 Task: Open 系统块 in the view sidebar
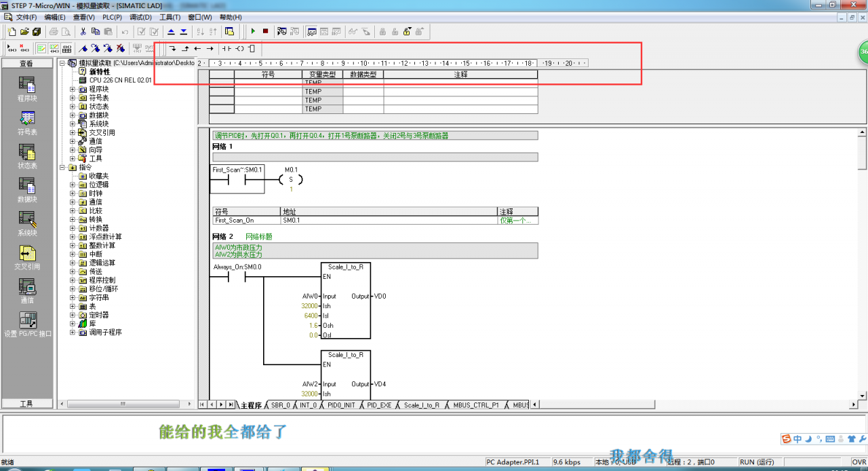(x=27, y=223)
